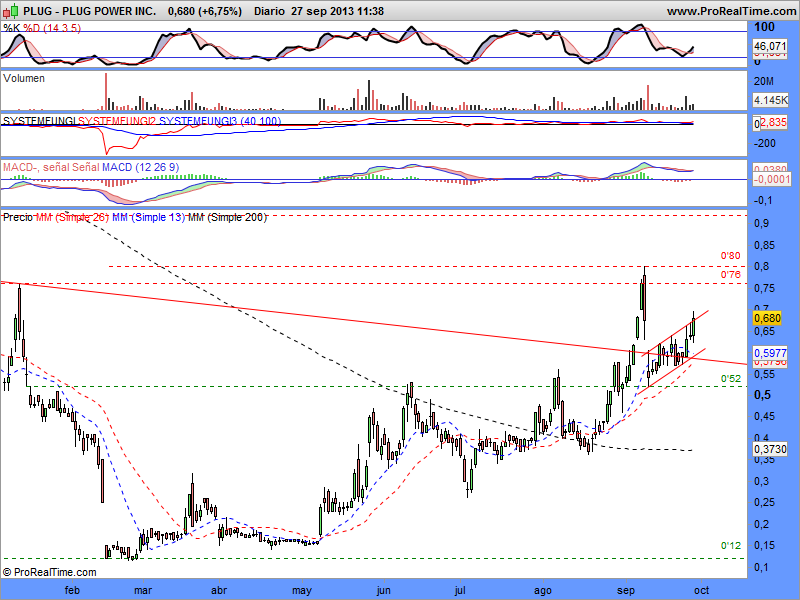Click the stochastic value '46,071' on the axis

(770, 46)
